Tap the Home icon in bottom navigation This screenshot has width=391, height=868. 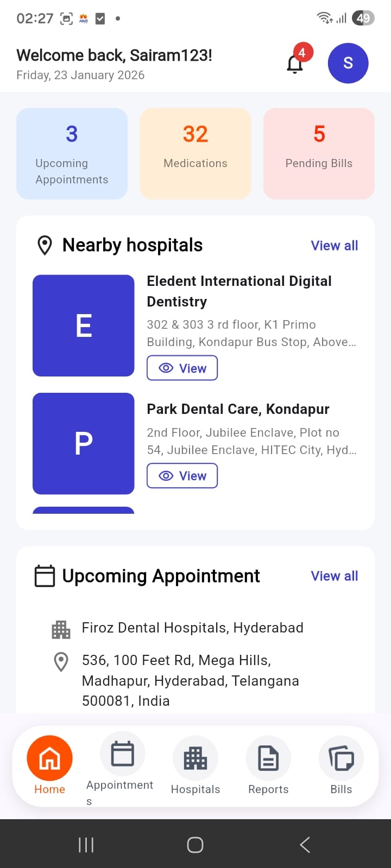tap(49, 758)
